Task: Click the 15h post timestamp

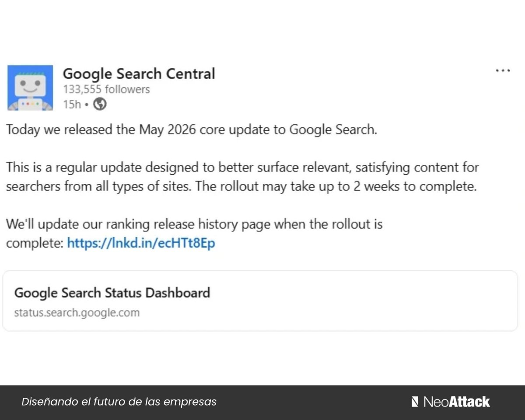Action: click(72, 105)
